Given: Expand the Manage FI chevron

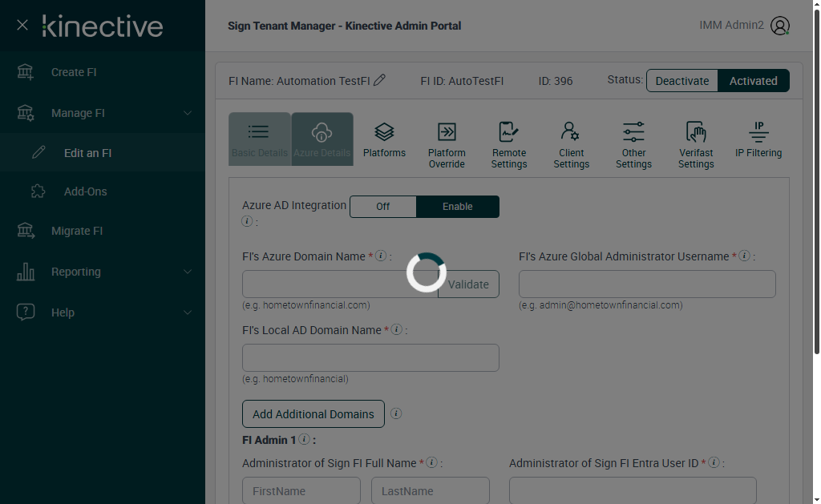Looking at the screenshot, I should [x=188, y=112].
